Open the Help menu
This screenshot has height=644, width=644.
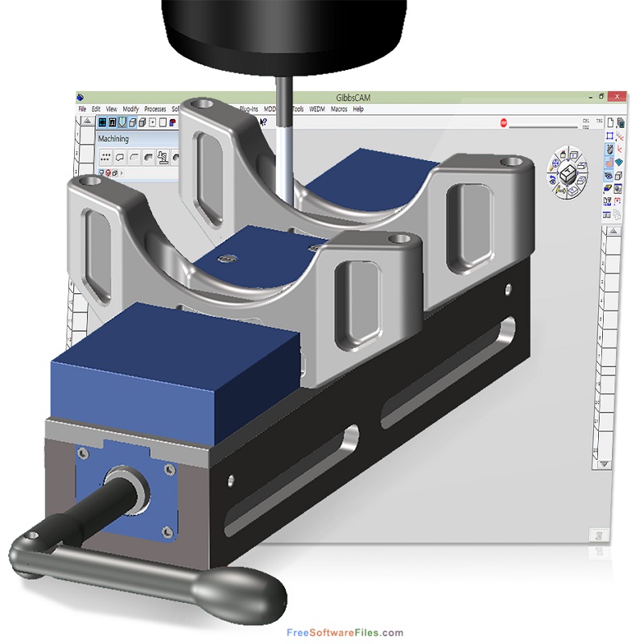point(358,109)
